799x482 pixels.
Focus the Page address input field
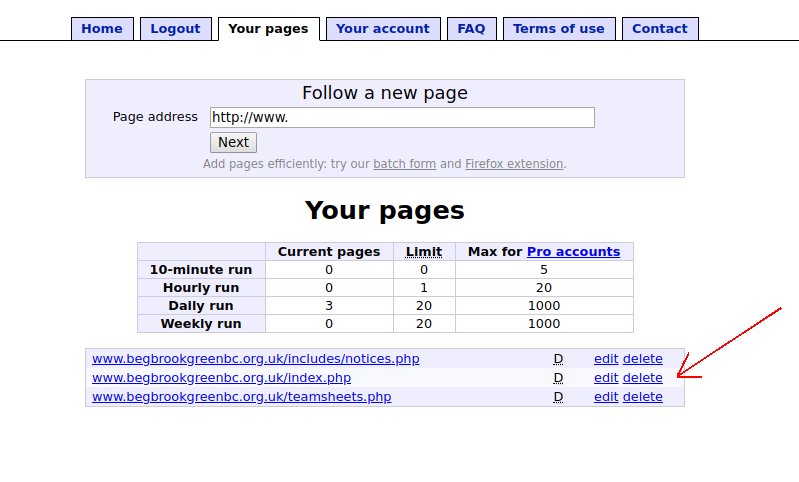402,118
